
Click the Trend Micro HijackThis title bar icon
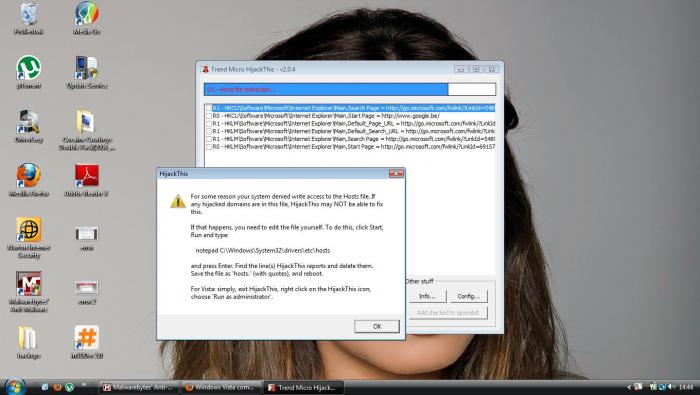coord(205,69)
